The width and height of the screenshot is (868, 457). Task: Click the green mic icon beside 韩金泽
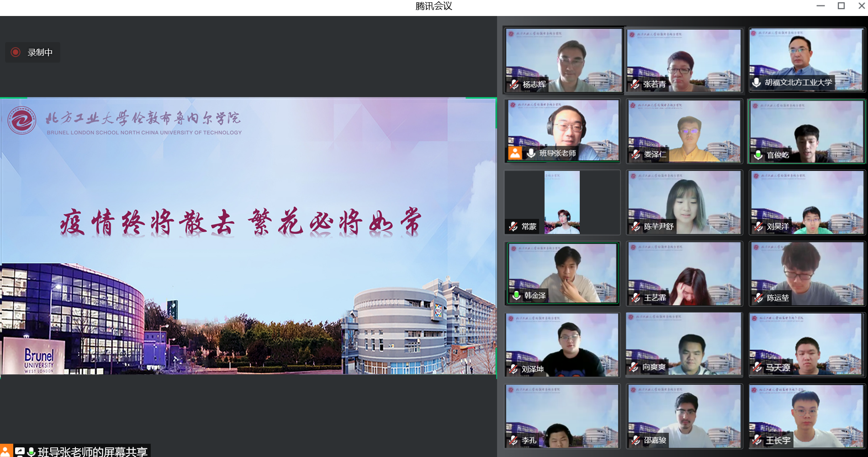click(516, 296)
